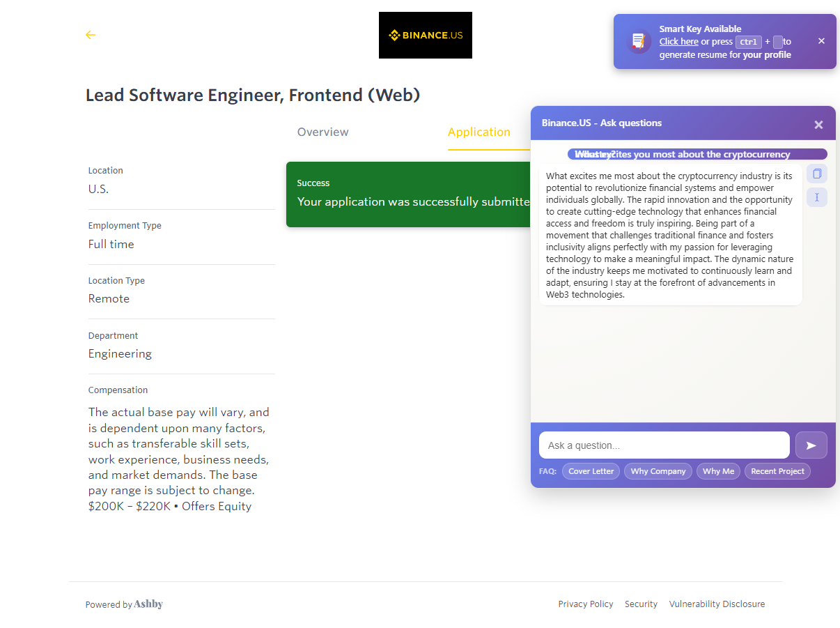This screenshot has height=628, width=840.
Task: Close the Binance.US Ask questions panel
Action: click(818, 125)
